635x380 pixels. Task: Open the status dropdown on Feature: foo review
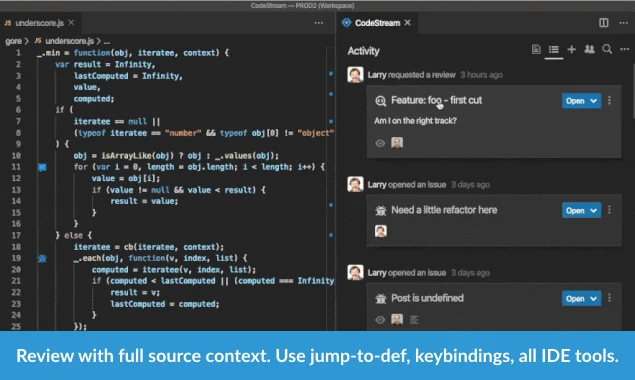581,101
